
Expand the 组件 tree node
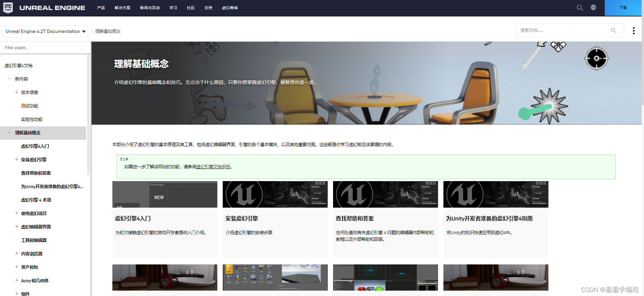tap(16, 294)
